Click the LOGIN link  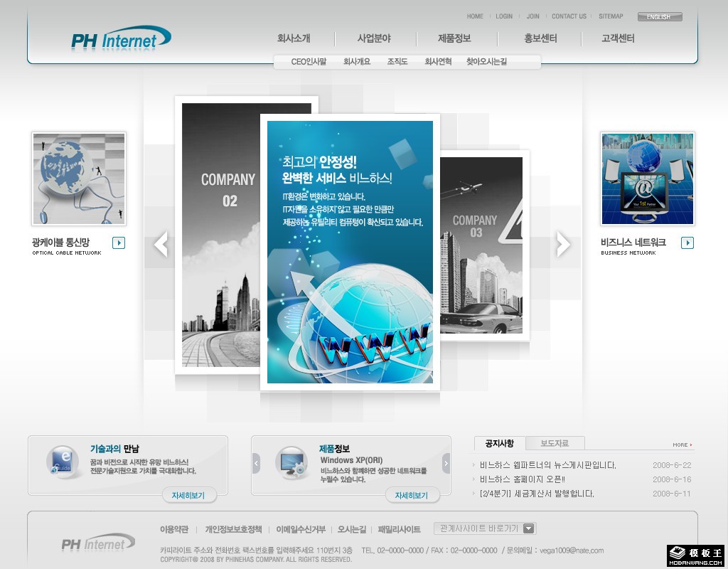click(x=504, y=16)
